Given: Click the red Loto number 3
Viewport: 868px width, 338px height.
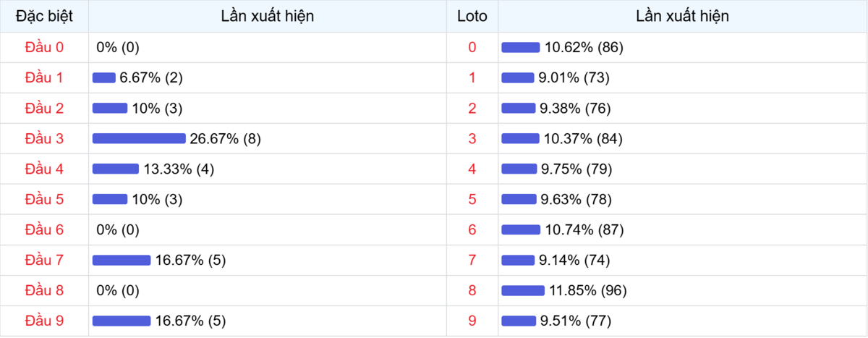Looking at the screenshot, I should [x=472, y=138].
